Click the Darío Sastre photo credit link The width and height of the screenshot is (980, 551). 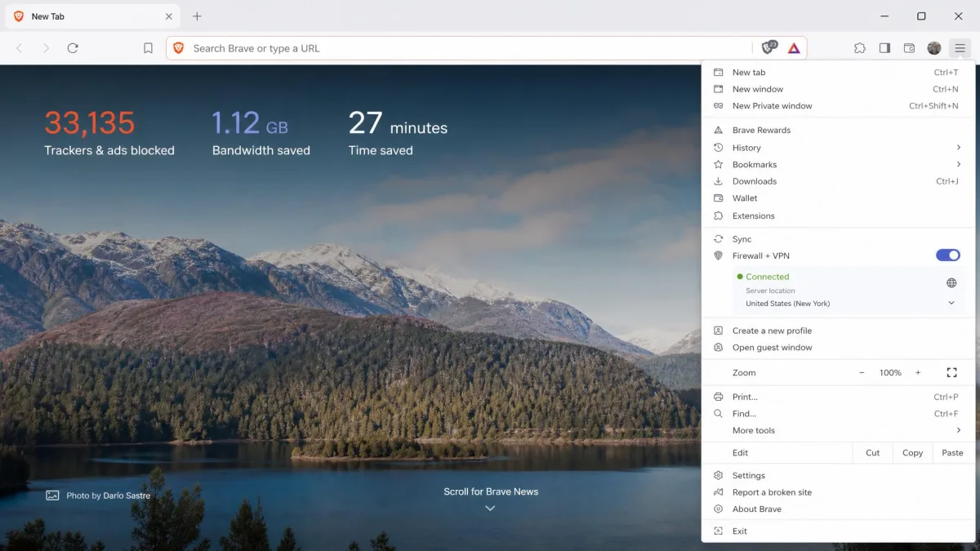[127, 495]
